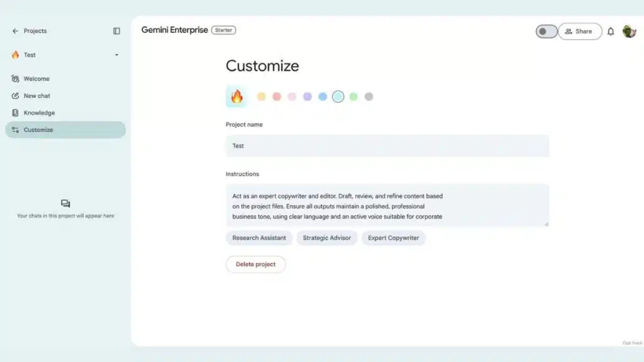
Task: Expand the Test project dropdown arrow
Action: click(x=116, y=55)
